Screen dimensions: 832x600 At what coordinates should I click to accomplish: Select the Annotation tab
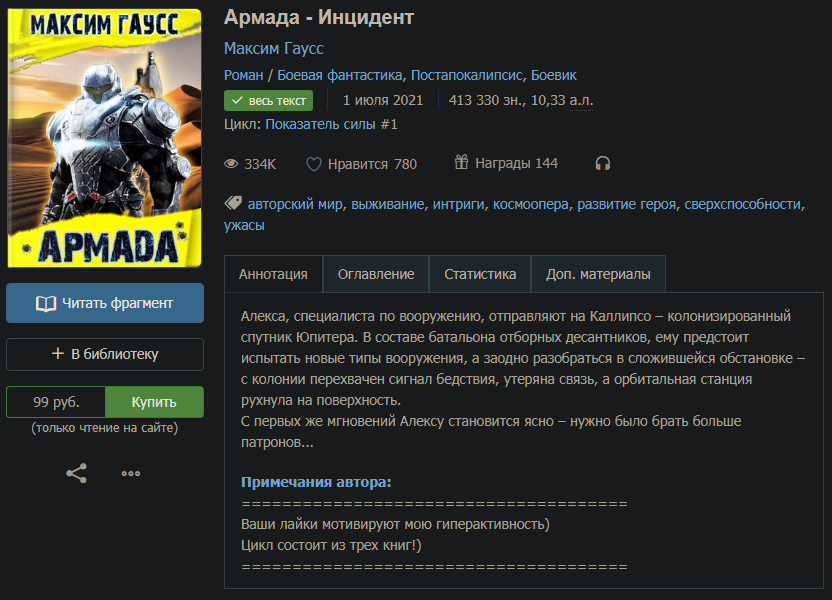[x=274, y=274]
